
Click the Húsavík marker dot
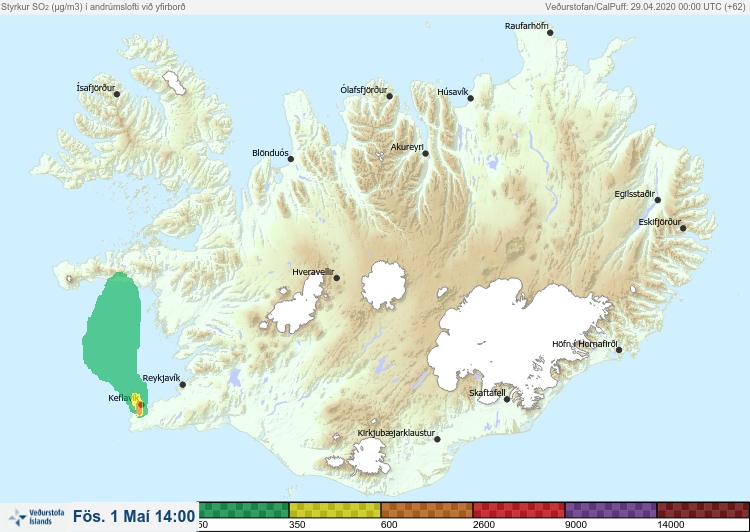pos(470,99)
